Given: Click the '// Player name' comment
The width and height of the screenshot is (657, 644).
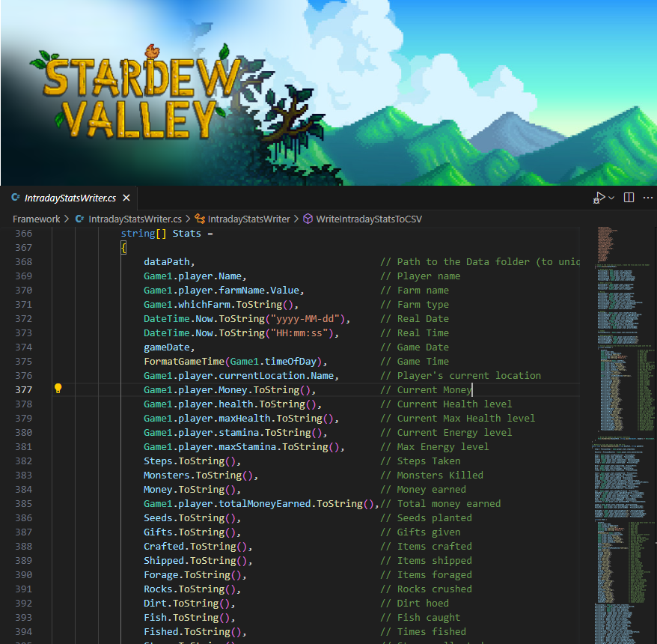Looking at the screenshot, I should 421,276.
